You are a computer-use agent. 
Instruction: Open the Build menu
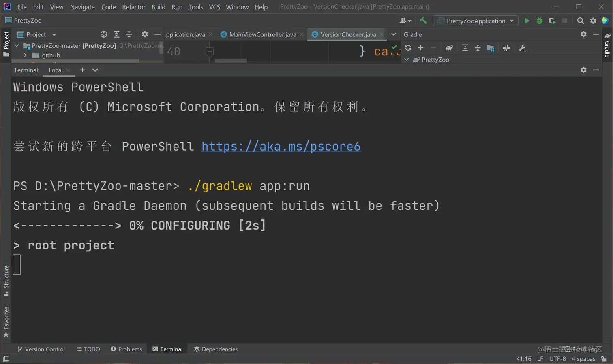(x=159, y=7)
